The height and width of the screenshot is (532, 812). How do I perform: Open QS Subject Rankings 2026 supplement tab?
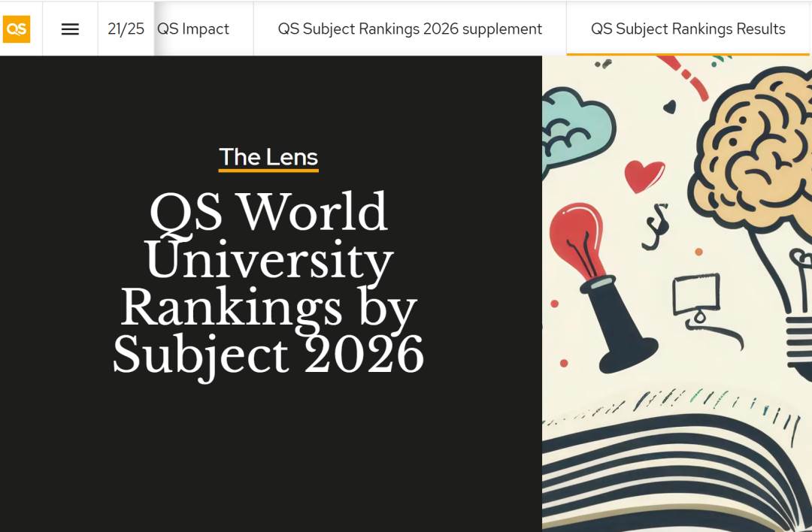410,29
